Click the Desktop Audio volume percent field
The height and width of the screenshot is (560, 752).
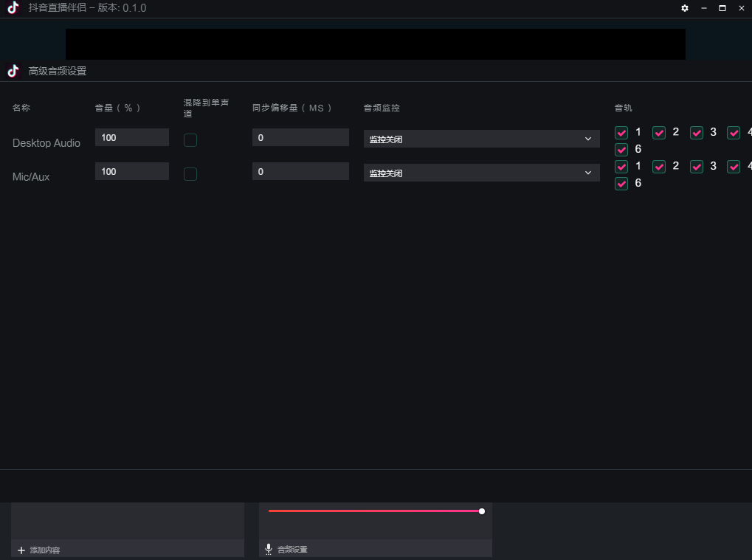tap(132, 137)
